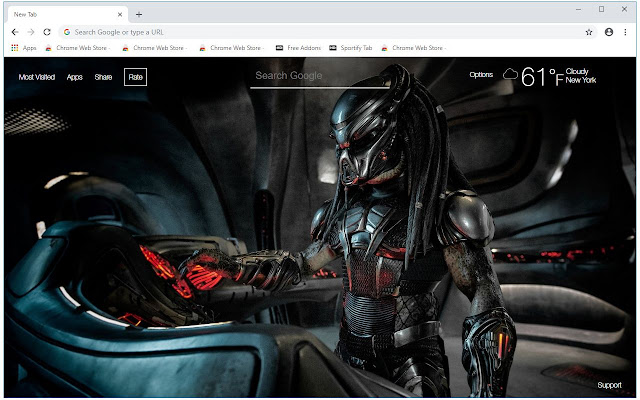The height and width of the screenshot is (400, 640).
Task: Close the Chrome window
Action: tap(624, 9)
